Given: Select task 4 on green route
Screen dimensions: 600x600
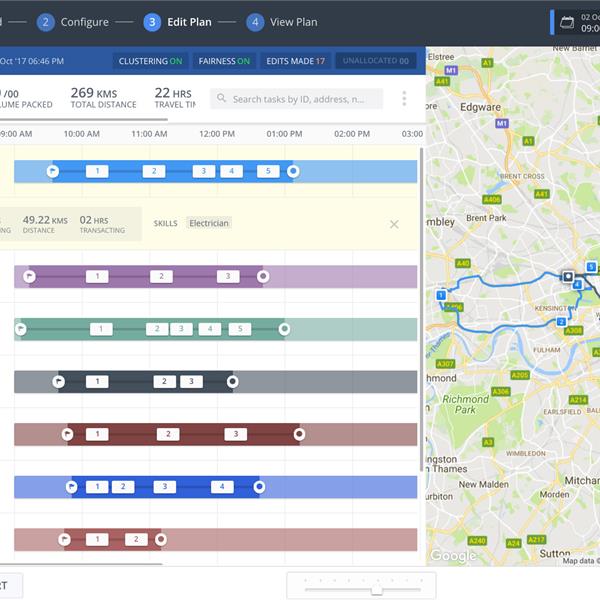Looking at the screenshot, I should pos(210,329).
